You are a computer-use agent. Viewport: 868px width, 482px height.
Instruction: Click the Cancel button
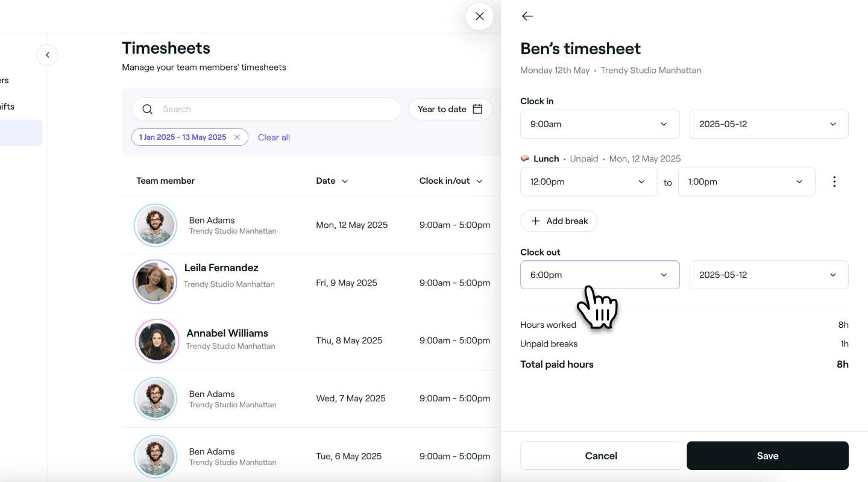(x=601, y=455)
